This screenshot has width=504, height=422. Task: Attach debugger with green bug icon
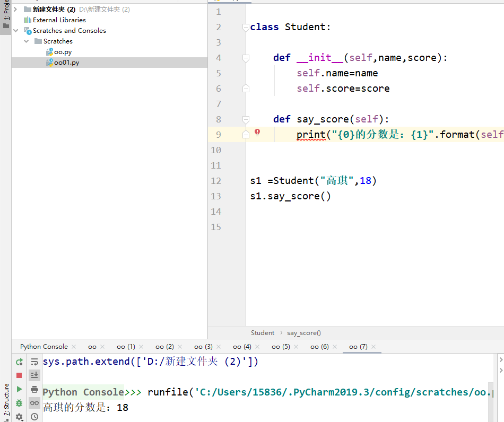click(19, 403)
